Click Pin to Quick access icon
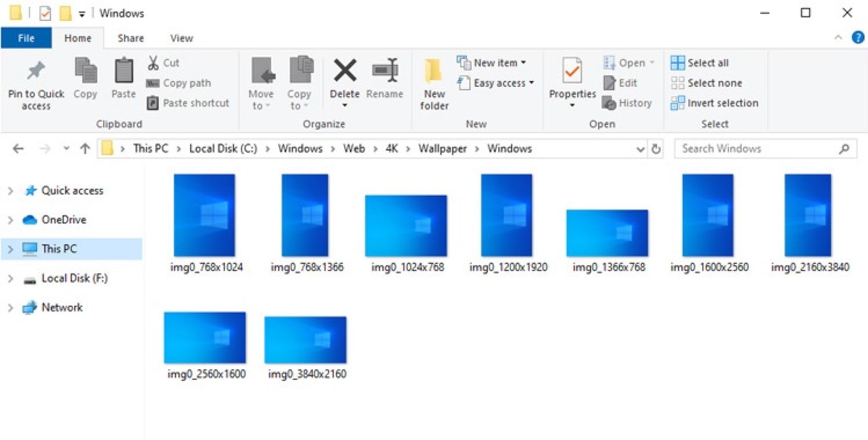868x440 pixels. 36,71
